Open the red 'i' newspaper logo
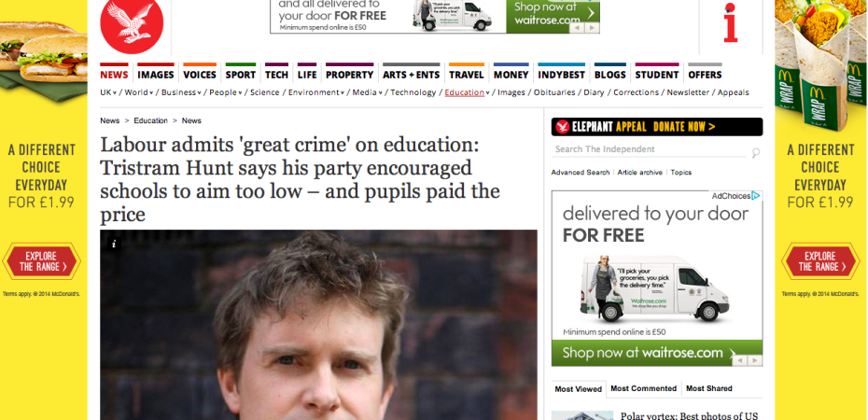This screenshot has width=868, height=420. (731, 22)
